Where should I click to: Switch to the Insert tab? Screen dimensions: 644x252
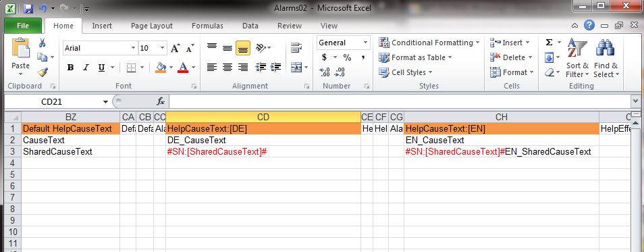pos(102,26)
